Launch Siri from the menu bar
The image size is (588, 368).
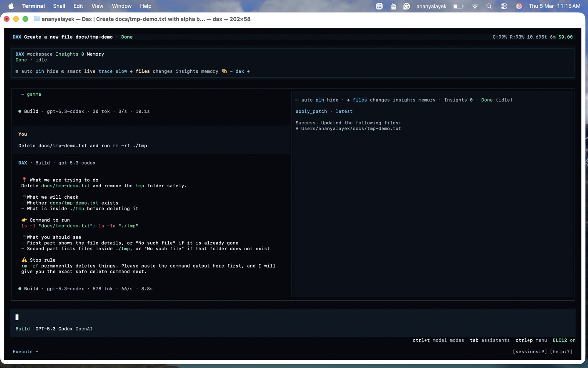[519, 6]
